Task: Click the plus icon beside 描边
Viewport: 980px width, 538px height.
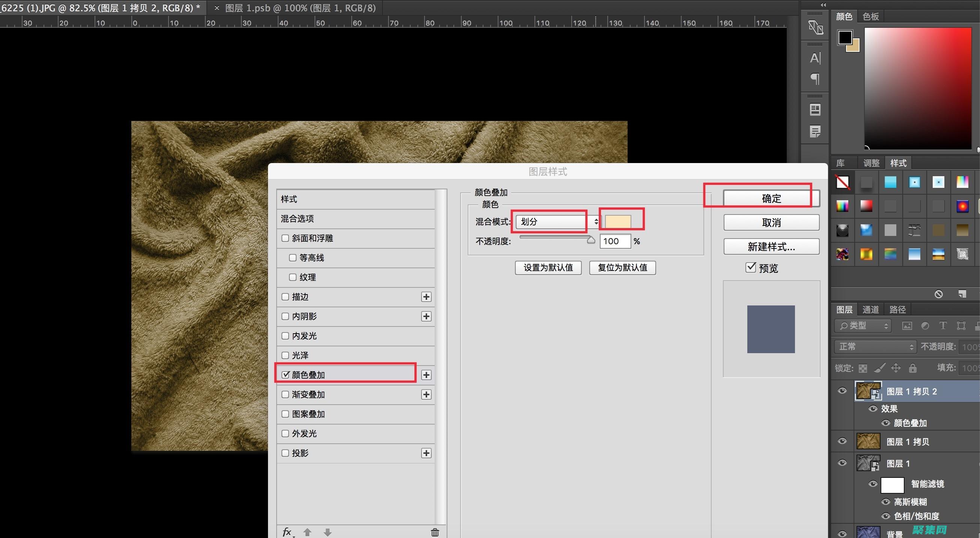Action: (x=426, y=297)
